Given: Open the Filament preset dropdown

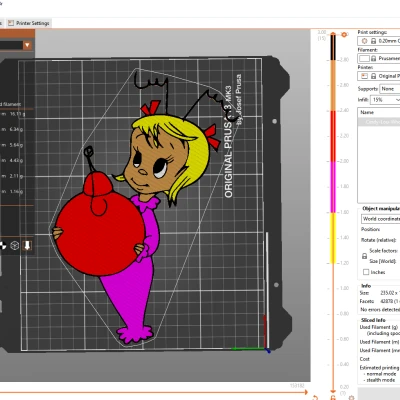Looking at the screenshot, I should (379, 58).
